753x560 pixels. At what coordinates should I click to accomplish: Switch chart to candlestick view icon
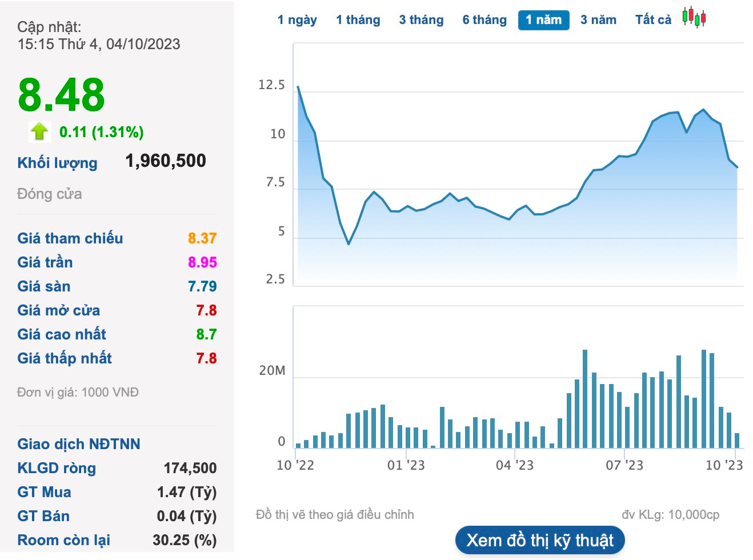pos(694,17)
